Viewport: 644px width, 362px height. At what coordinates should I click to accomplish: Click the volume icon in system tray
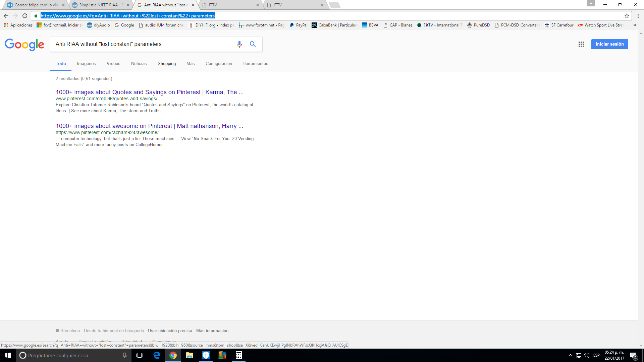tap(587, 355)
